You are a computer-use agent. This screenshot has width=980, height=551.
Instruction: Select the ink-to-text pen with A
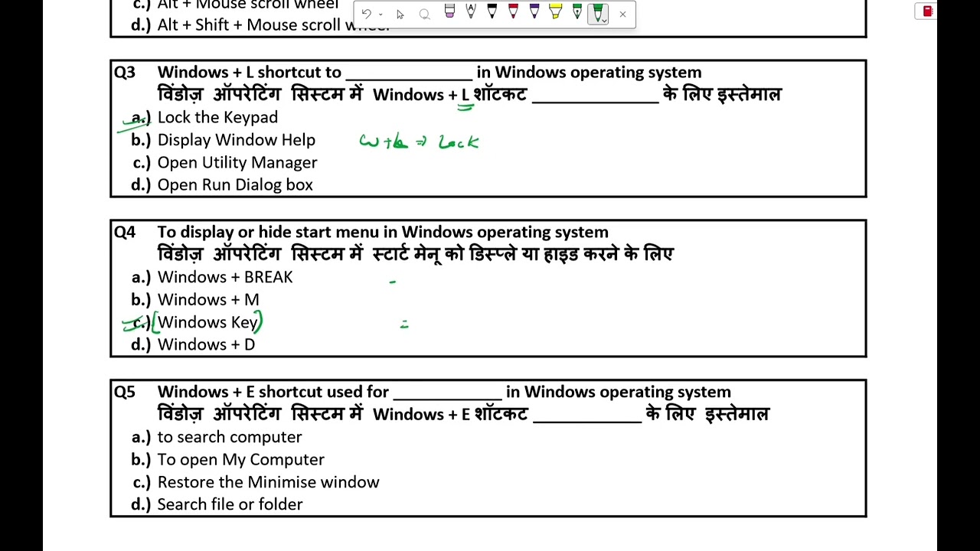pos(471,11)
